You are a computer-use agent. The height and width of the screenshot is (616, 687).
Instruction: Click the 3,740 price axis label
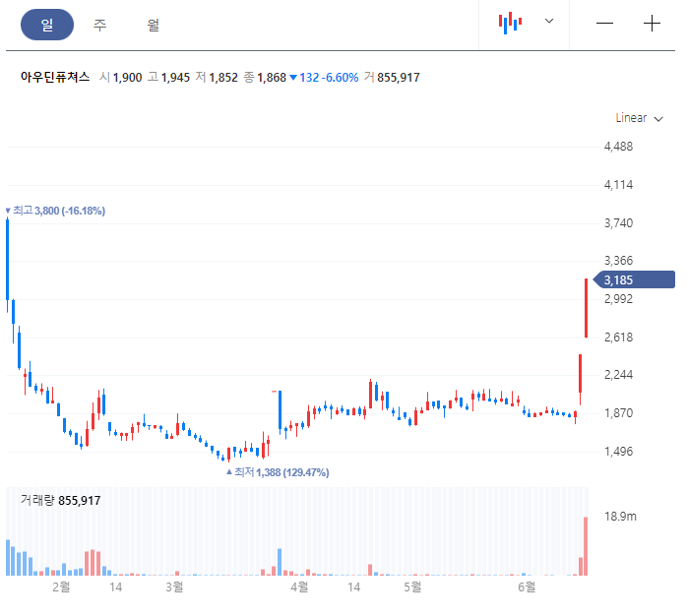tap(618, 223)
